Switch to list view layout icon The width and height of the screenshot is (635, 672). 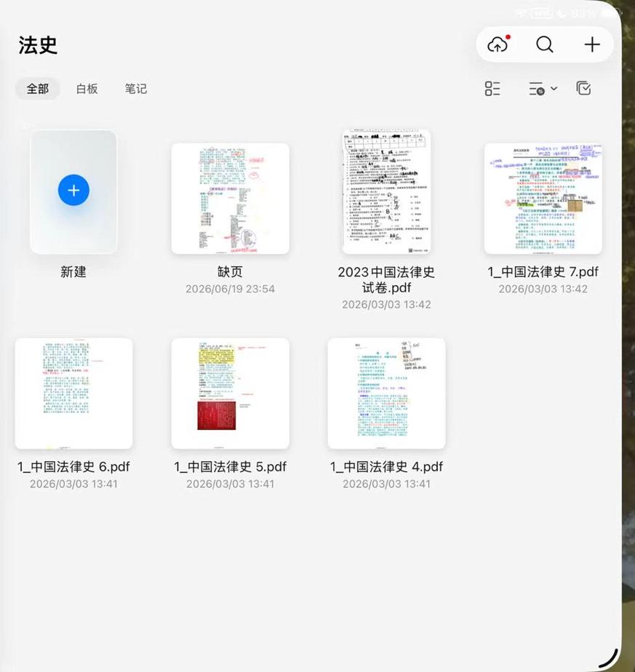[492, 89]
